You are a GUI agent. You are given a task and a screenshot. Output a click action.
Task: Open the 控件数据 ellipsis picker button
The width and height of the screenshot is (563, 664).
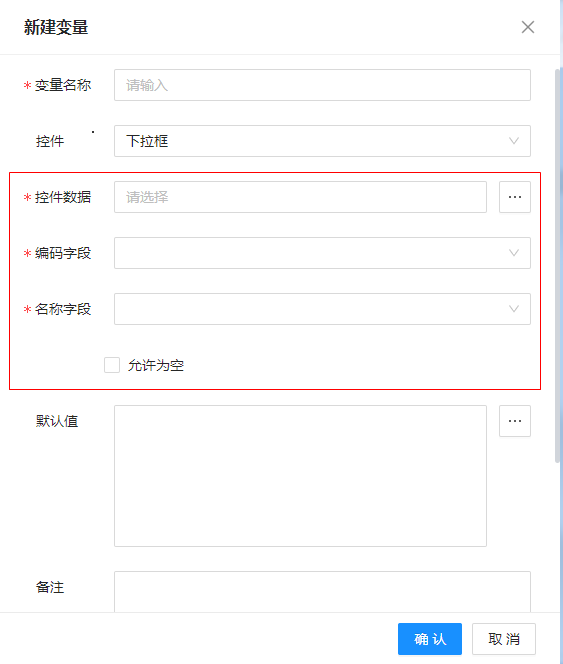(515, 197)
